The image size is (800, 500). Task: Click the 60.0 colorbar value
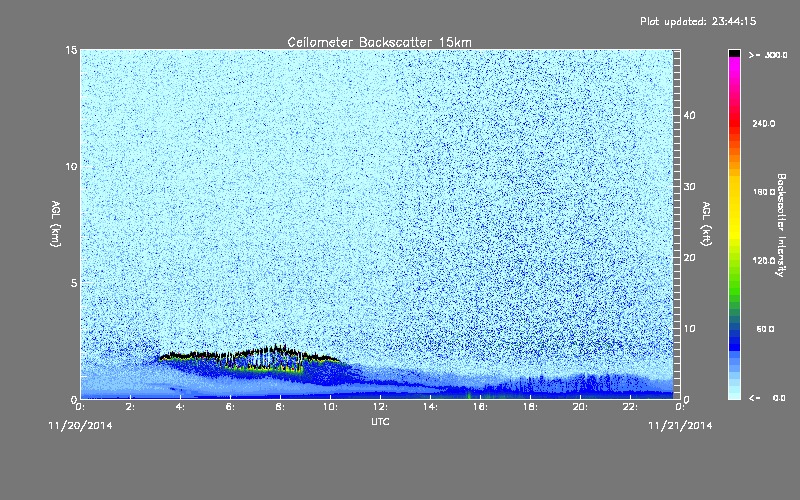[x=765, y=329]
